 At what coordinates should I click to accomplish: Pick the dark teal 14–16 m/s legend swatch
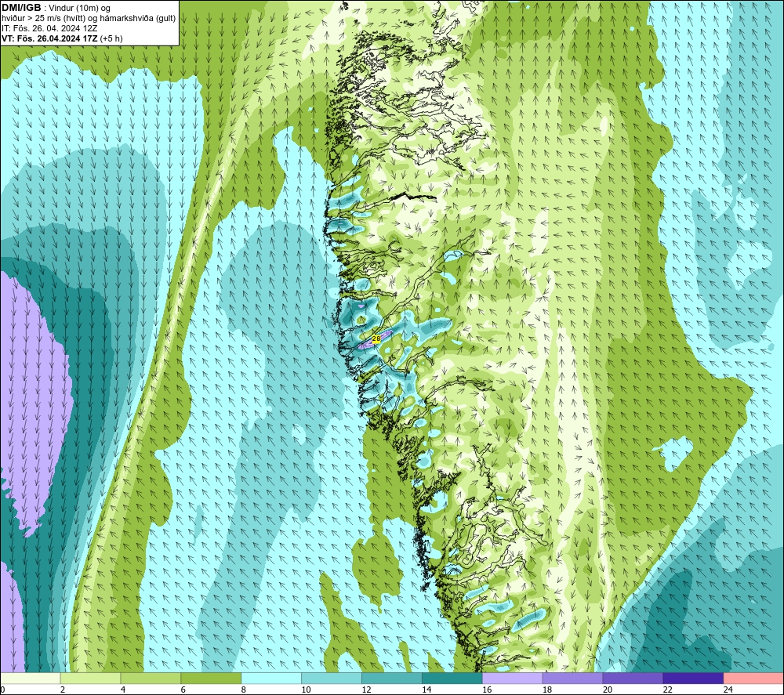pyautogui.click(x=452, y=679)
